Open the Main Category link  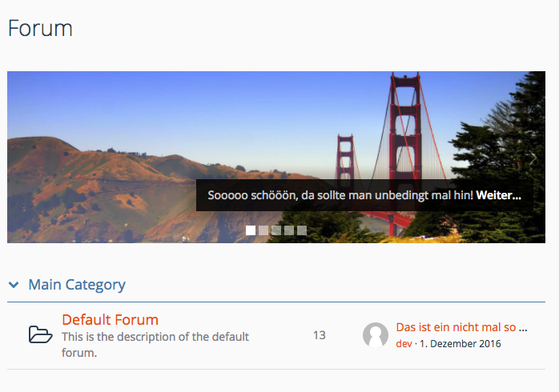pyautogui.click(x=77, y=284)
